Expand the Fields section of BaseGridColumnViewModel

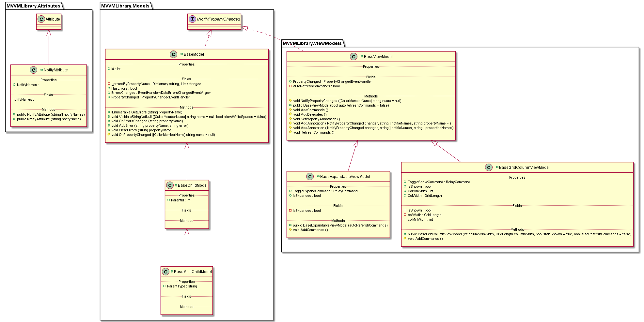pos(517,206)
